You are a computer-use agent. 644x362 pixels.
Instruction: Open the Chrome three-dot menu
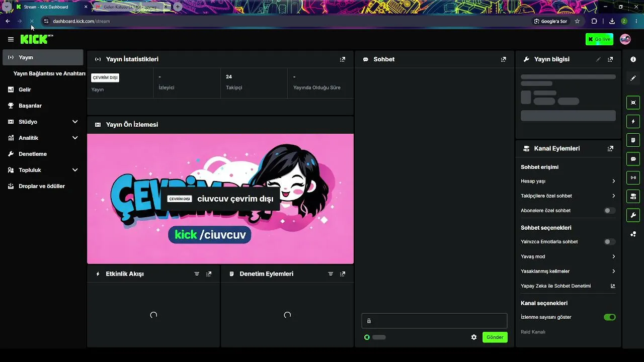[636, 21]
